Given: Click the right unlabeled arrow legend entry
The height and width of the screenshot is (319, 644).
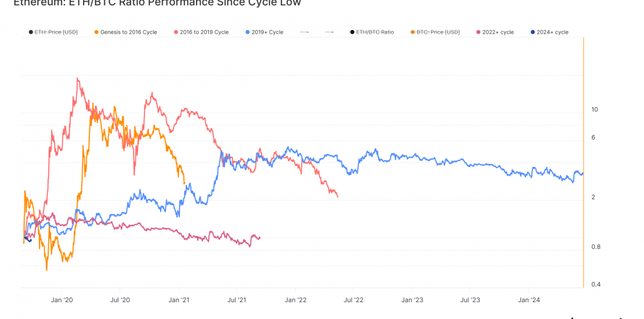Looking at the screenshot, I should tap(330, 32).
